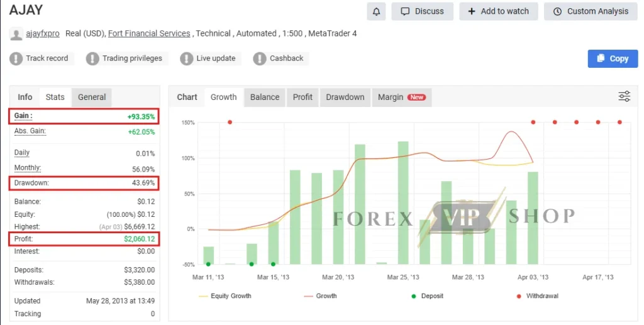Click Cashback status icon
The height and width of the screenshot is (325, 644).
click(260, 58)
